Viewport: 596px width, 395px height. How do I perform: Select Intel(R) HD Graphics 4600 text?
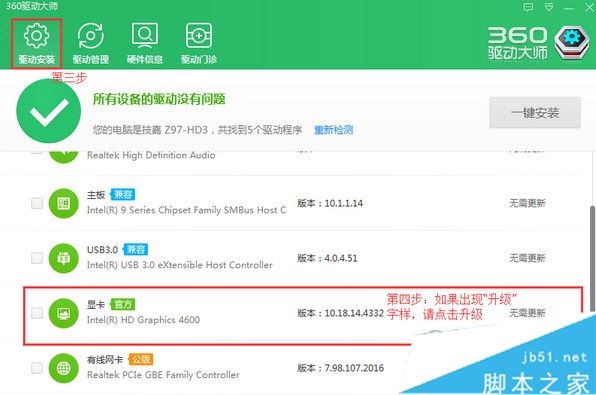point(143,320)
